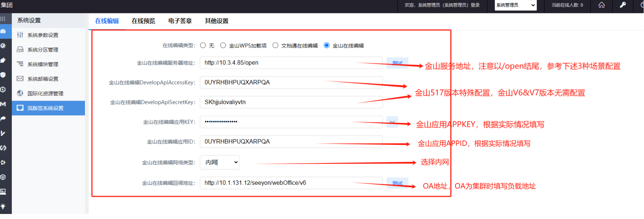Select the 文档通在线编辑 radio option

pos(275,45)
